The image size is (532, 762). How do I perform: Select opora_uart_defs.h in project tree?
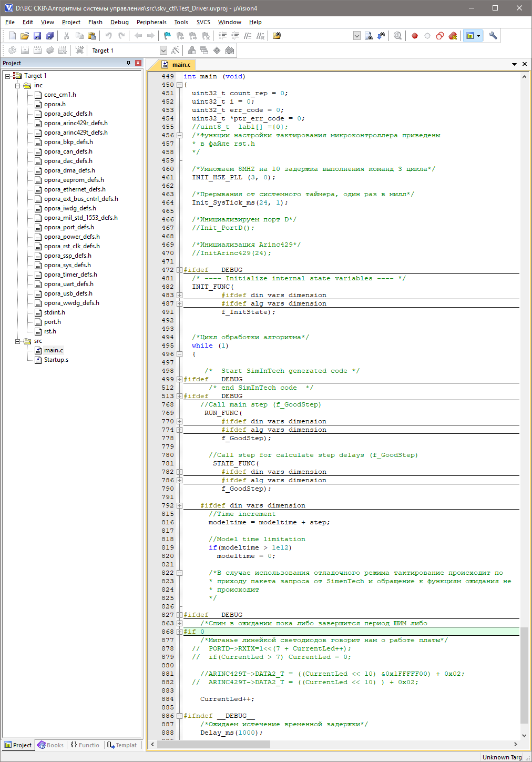(x=68, y=284)
